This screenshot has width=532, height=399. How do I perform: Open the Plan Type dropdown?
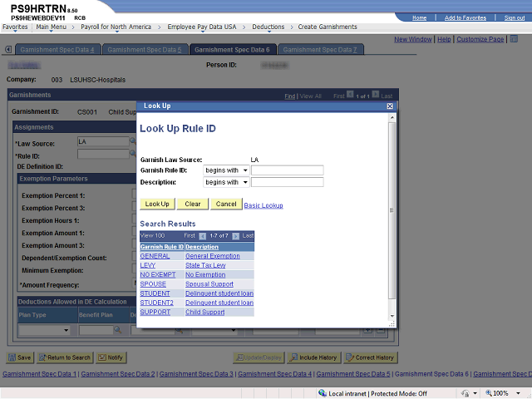click(x=44, y=330)
